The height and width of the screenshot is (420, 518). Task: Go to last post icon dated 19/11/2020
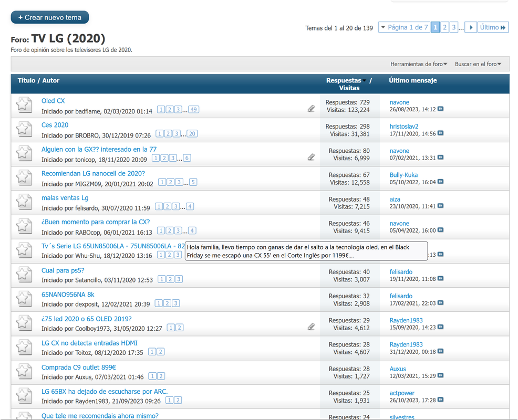pyautogui.click(x=440, y=278)
